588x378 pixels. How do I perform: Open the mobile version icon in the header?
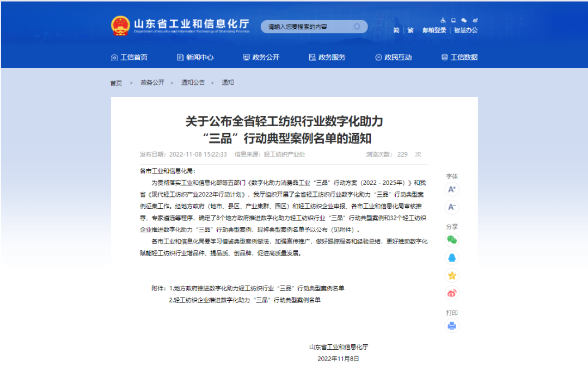coord(454,21)
